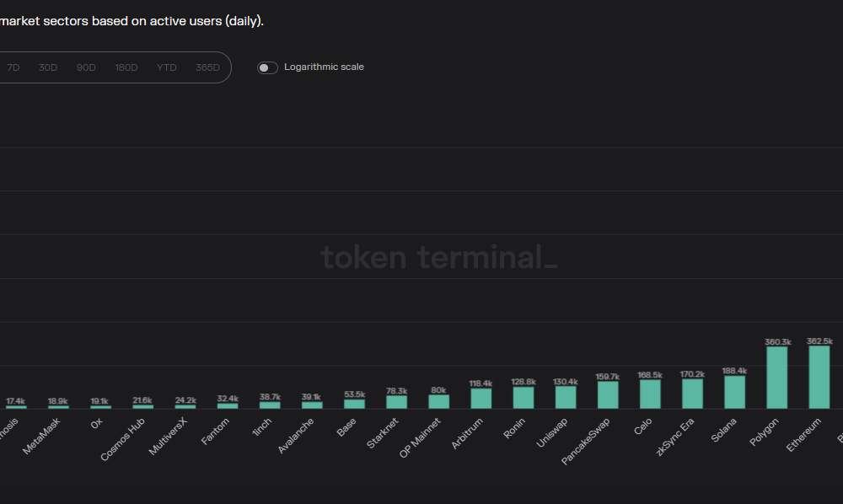Click the 1inch bar in chart
The width and height of the screenshot is (843, 504).
coord(270,405)
